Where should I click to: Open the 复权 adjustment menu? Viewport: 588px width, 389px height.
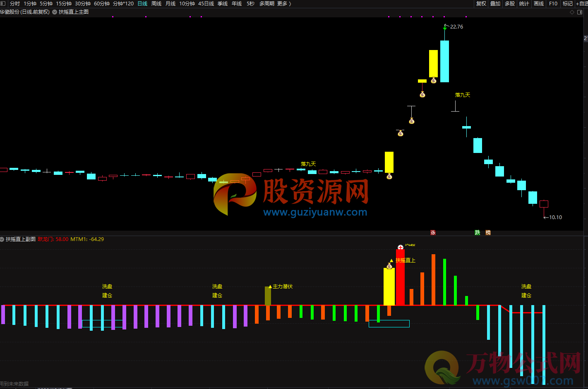[481, 3]
